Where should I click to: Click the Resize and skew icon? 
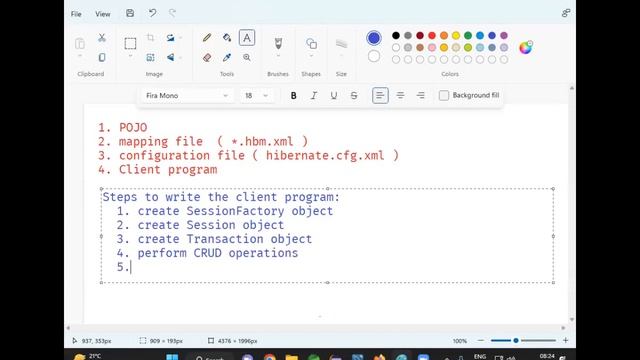(x=150, y=57)
